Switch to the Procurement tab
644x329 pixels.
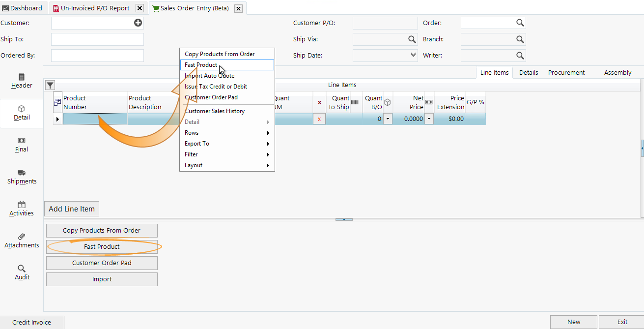tap(566, 72)
